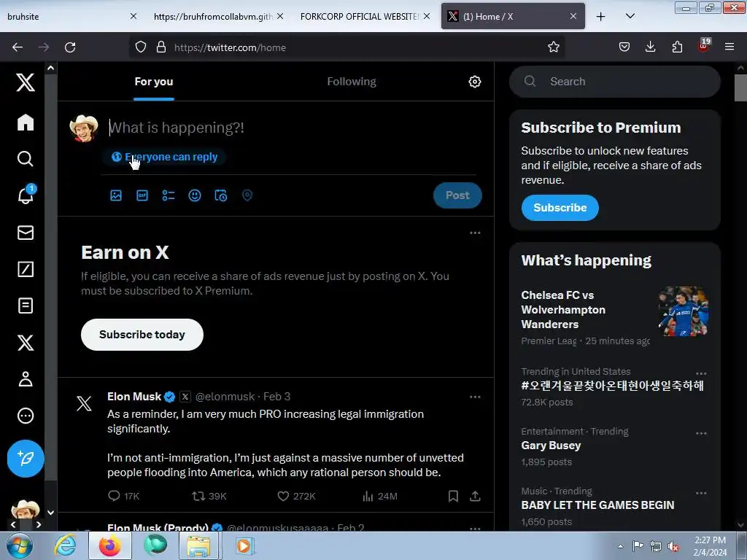
Task: Add media image icon to post
Action: click(x=116, y=195)
